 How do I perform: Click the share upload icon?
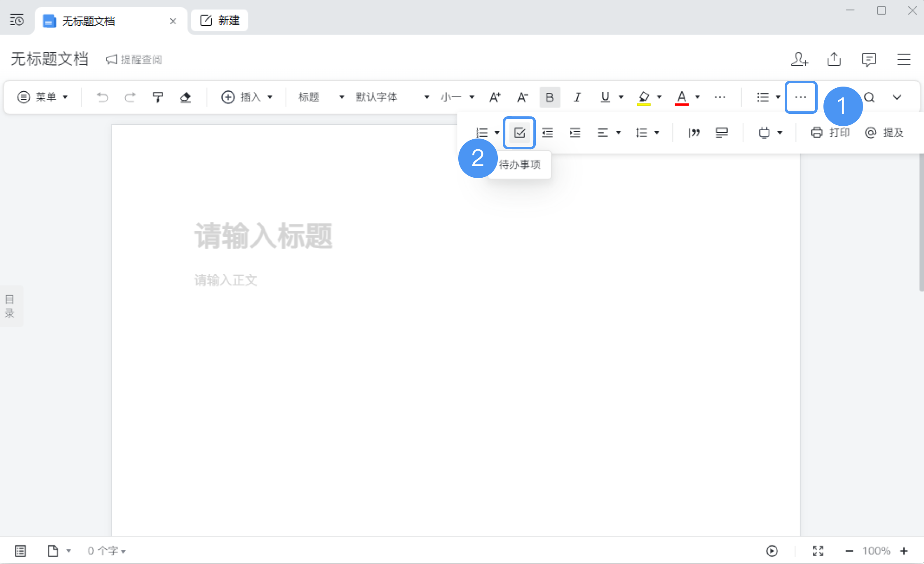(x=834, y=59)
